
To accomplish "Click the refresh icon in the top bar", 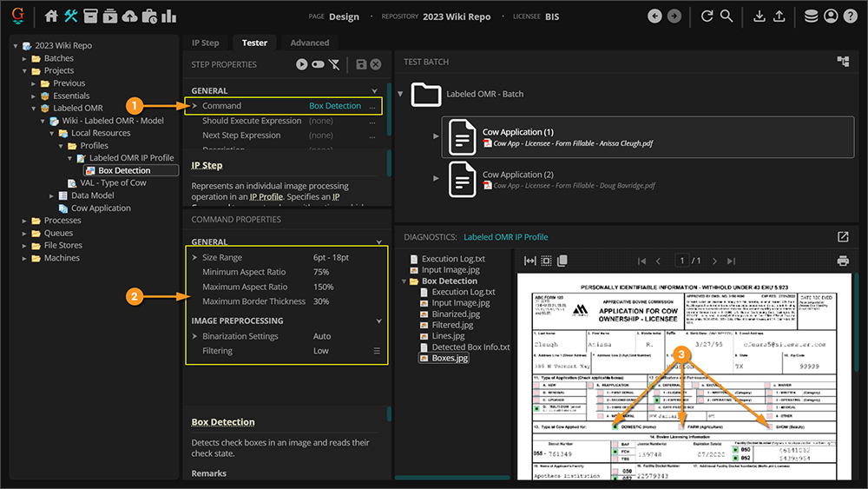I will click(x=707, y=17).
